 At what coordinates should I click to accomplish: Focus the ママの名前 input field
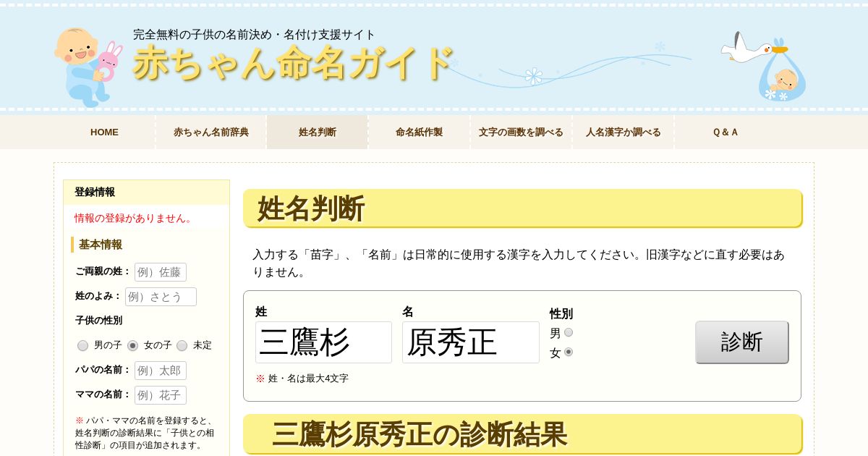[x=161, y=395]
